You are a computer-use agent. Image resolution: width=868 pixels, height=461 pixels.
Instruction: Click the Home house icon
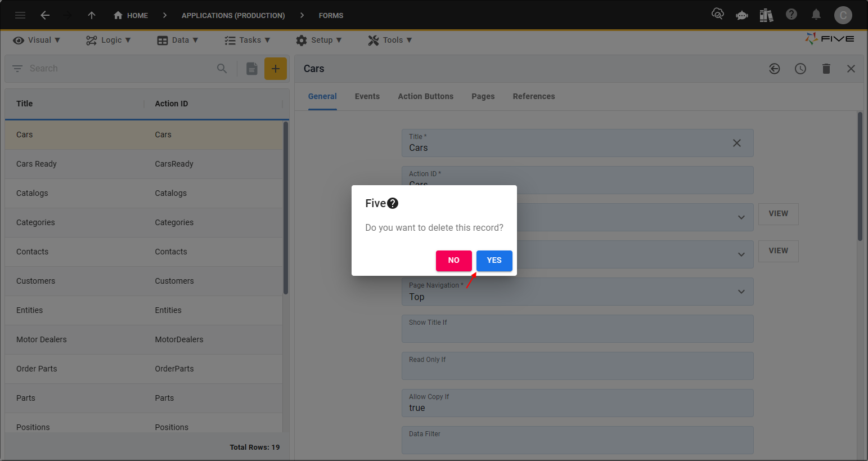pos(118,15)
